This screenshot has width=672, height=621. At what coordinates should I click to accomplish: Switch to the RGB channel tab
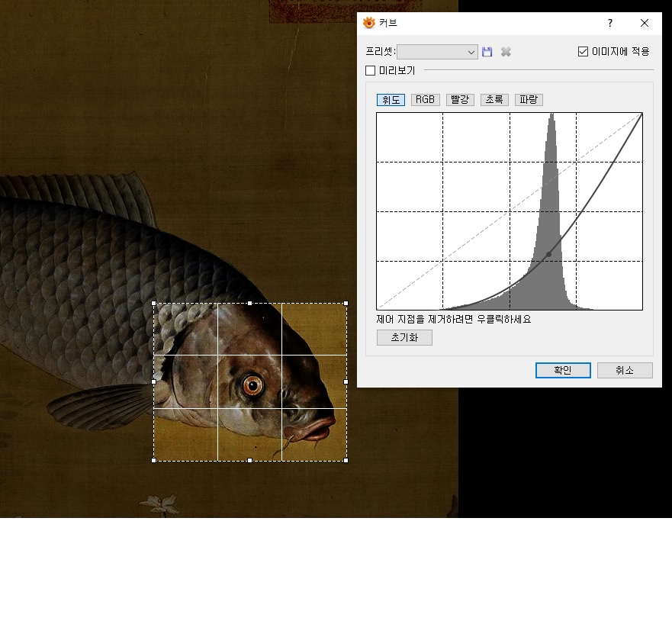[x=425, y=100]
